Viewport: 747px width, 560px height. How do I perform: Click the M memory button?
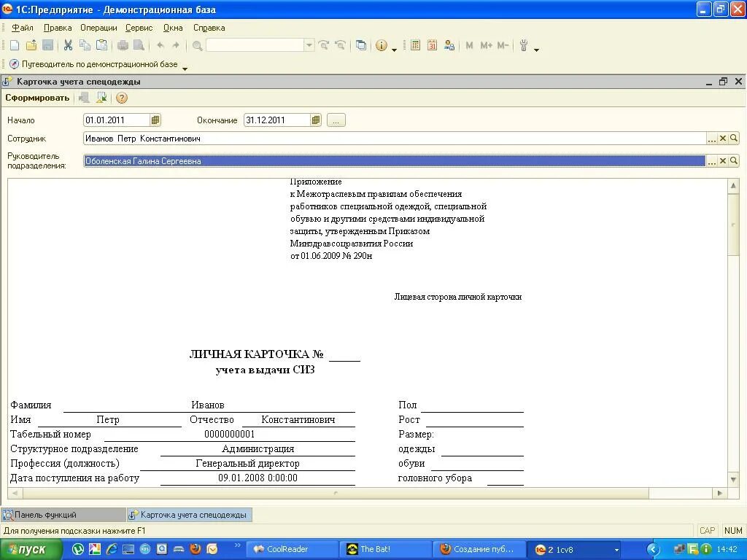pyautogui.click(x=470, y=45)
